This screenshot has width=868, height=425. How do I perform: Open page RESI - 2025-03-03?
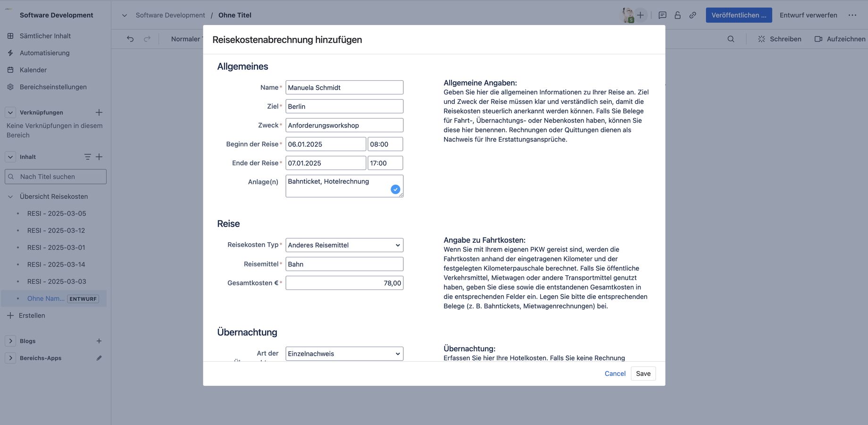pyautogui.click(x=57, y=281)
